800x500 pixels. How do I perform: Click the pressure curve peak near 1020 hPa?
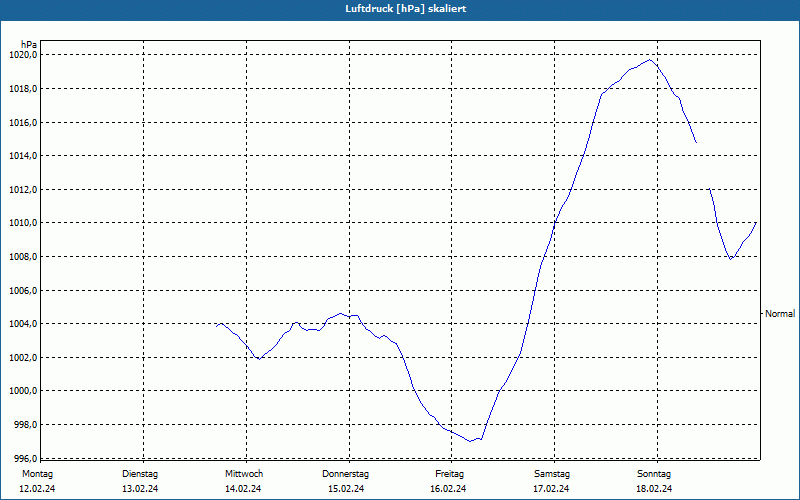click(x=649, y=60)
